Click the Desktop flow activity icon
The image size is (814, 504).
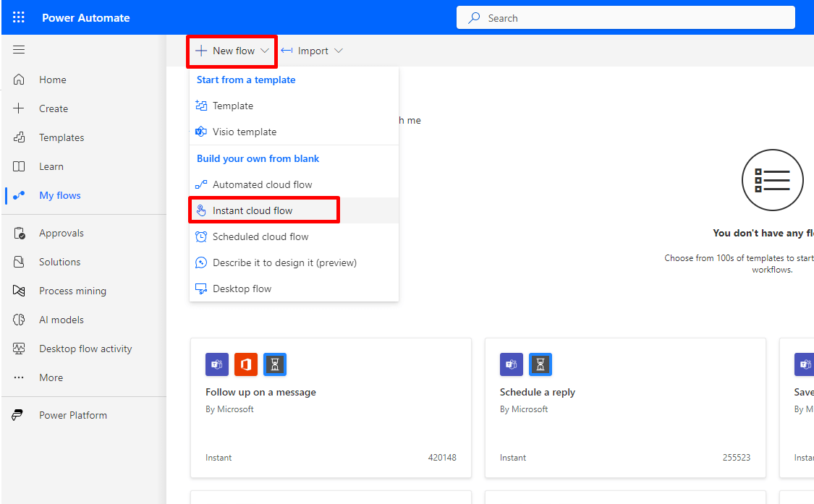tap(19, 349)
